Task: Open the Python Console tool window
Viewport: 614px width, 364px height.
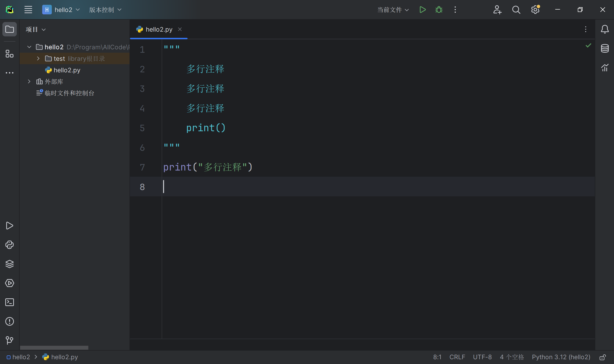Action: tap(10, 245)
